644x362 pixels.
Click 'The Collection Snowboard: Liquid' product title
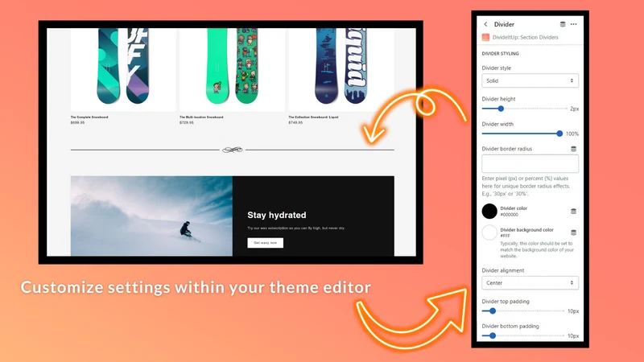[313, 117]
